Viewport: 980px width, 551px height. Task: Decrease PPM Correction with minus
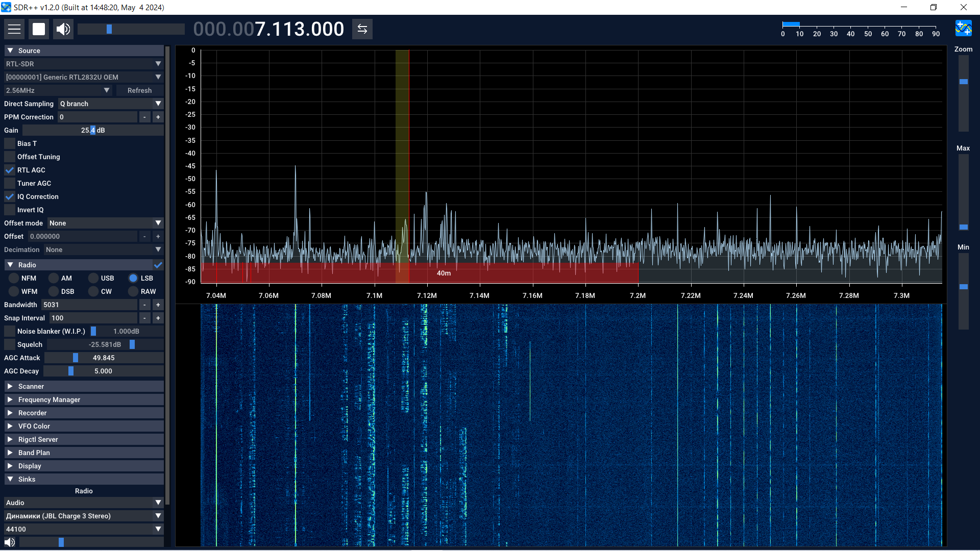[x=145, y=117]
